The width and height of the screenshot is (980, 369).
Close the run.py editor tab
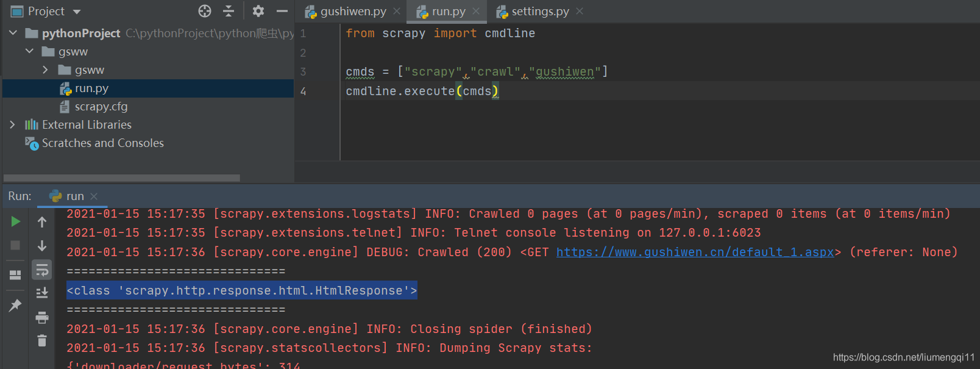(476, 11)
